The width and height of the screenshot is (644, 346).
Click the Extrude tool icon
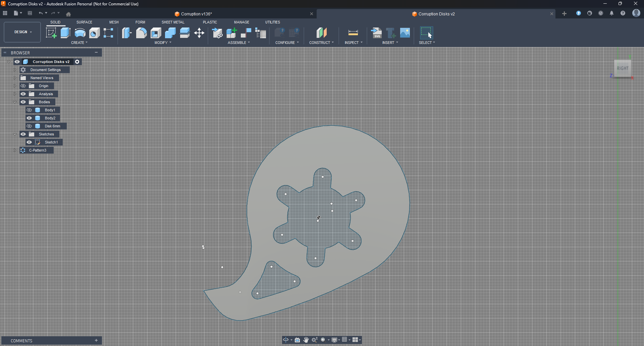(65, 33)
